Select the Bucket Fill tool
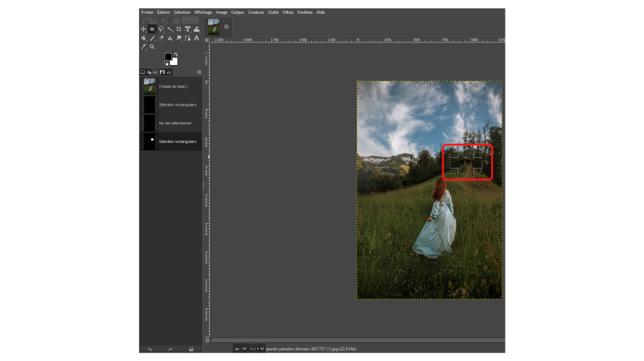 pyautogui.click(x=144, y=38)
